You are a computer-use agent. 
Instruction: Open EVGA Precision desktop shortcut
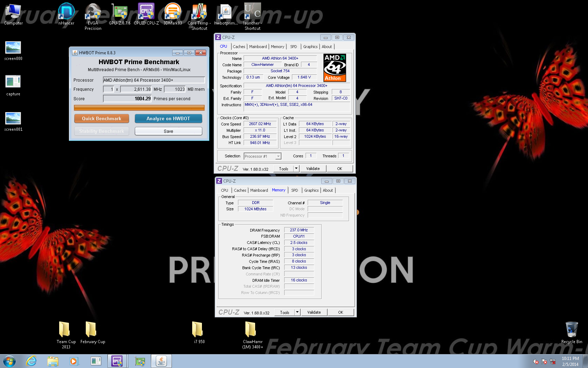point(93,16)
